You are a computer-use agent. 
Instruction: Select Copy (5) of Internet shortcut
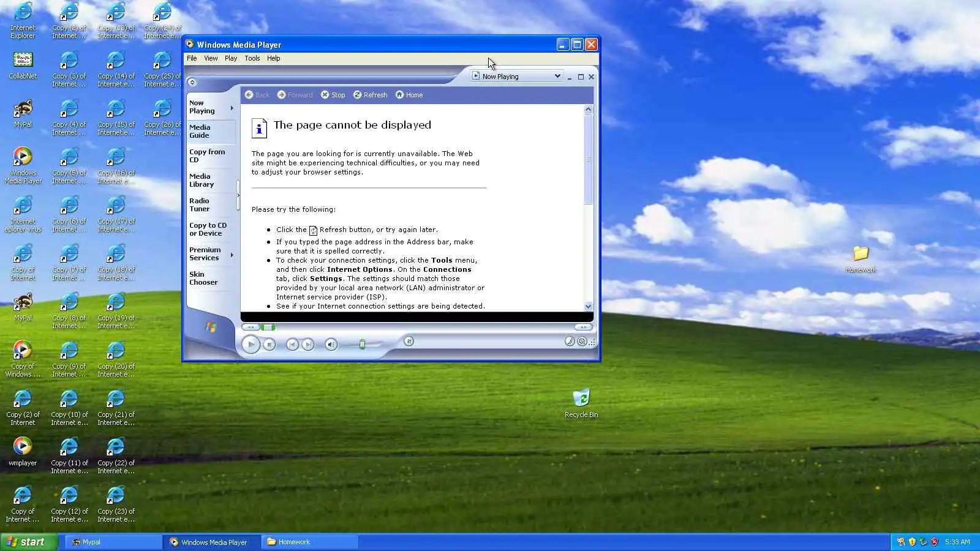point(69,166)
